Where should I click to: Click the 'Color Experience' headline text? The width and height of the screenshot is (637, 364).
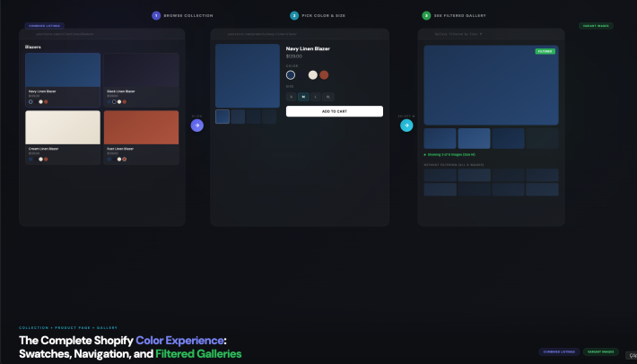tap(179, 341)
